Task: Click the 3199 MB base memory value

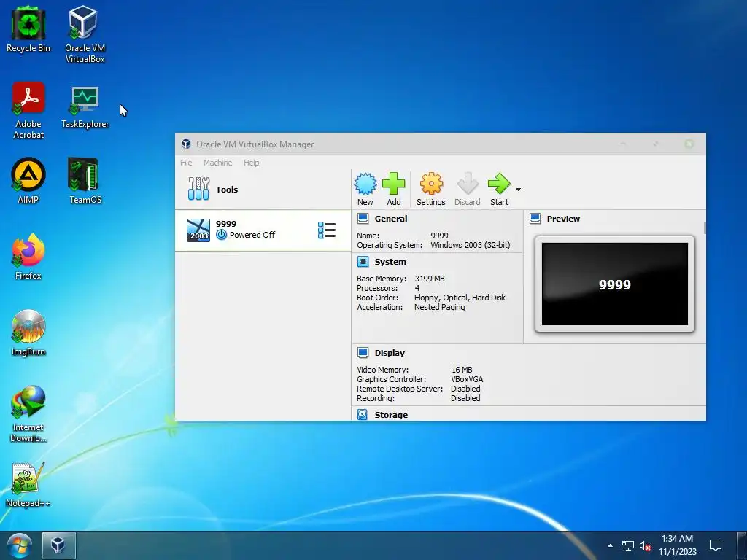Action: pyautogui.click(x=429, y=279)
